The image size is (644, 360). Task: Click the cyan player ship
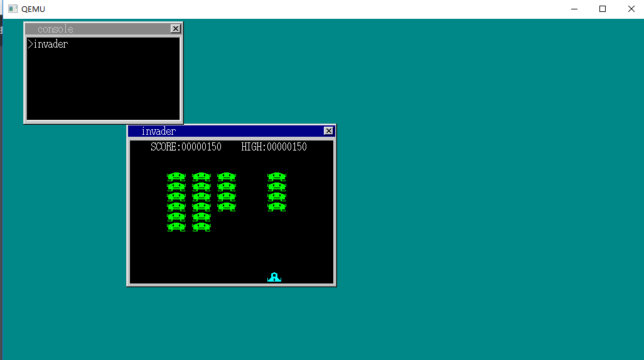[x=274, y=277]
